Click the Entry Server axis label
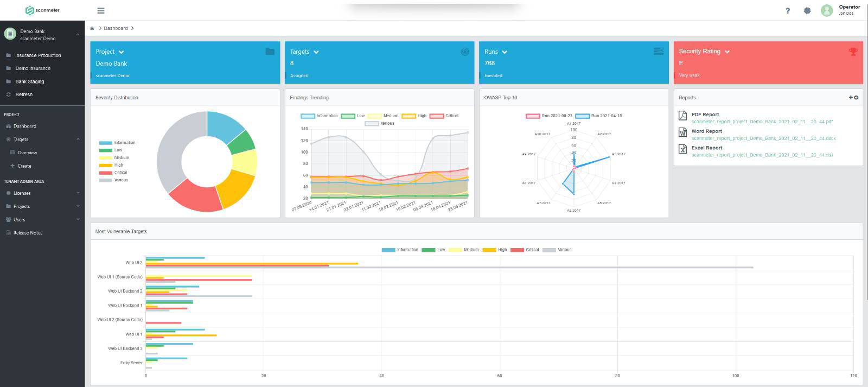Image resolution: width=868 pixels, height=387 pixels. pos(131,363)
